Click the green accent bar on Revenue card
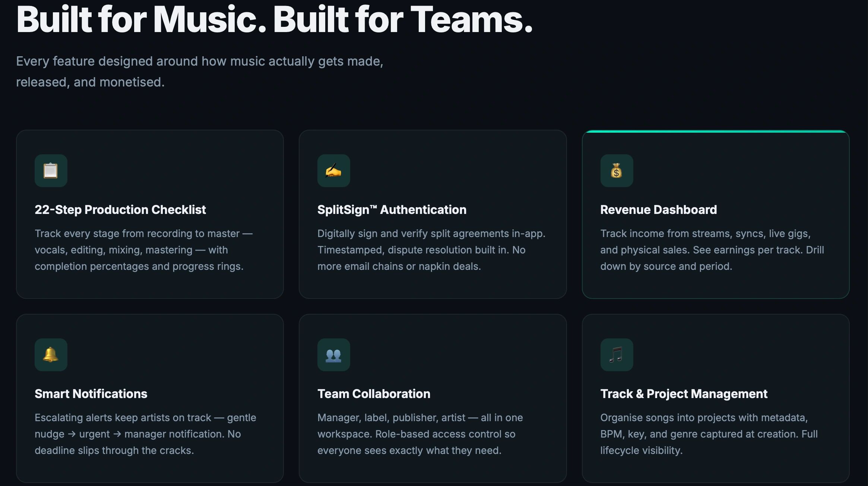 pyautogui.click(x=715, y=132)
